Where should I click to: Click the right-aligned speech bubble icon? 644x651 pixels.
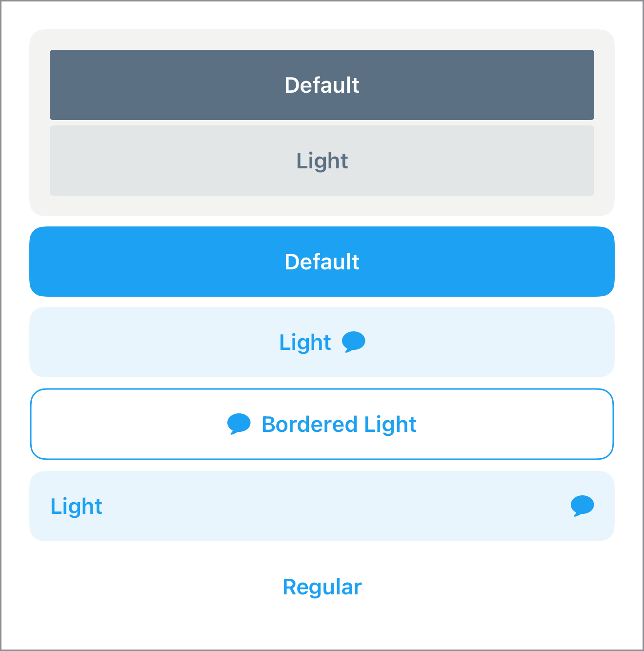click(582, 506)
